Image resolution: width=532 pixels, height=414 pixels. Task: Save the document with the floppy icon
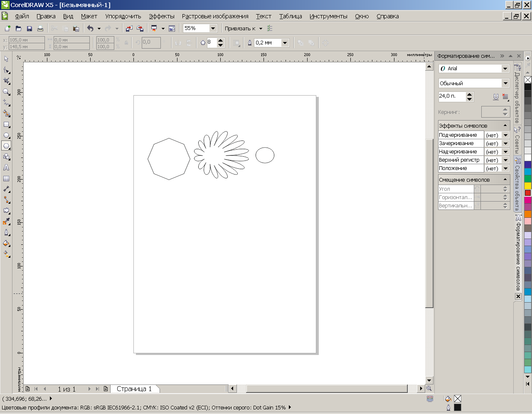click(29, 28)
